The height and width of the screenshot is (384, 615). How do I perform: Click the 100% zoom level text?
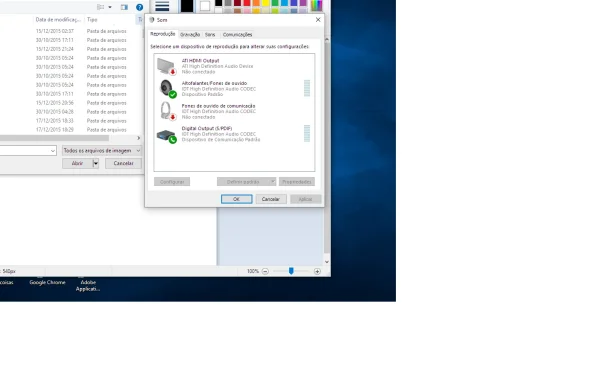coord(253,271)
